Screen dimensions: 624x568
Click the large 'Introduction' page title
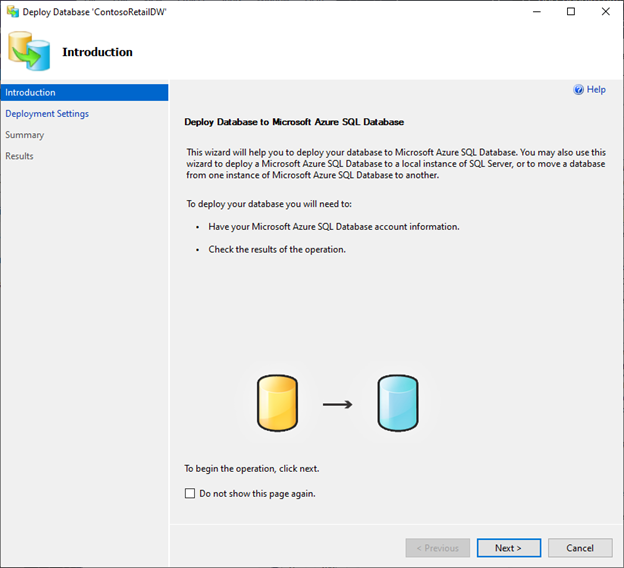(98, 52)
